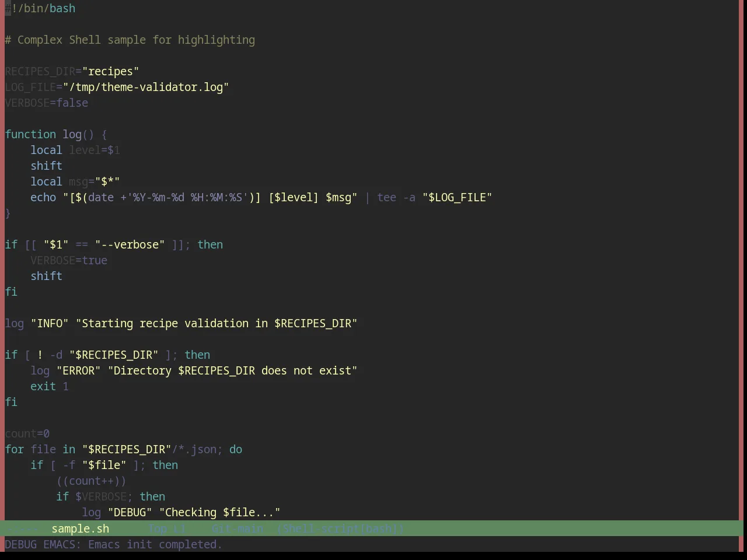Screen dimensions: 747x560
Task: Click the 'echo' command
Action: (x=43, y=198)
